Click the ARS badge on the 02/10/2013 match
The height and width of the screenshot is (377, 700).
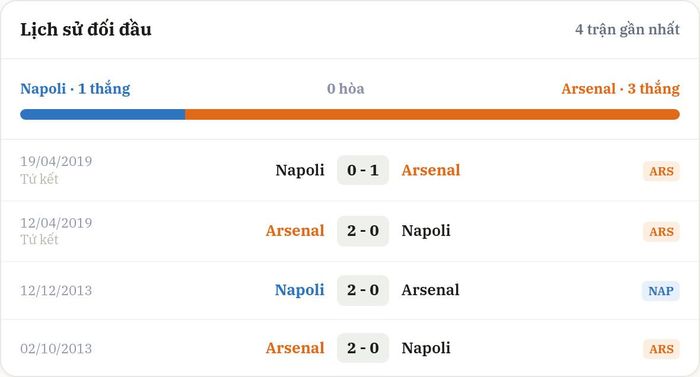coord(661,349)
